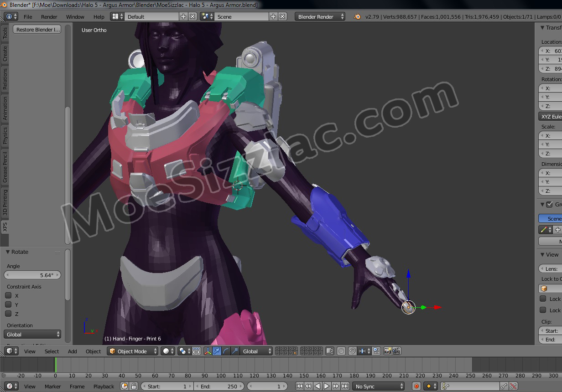The image size is (562, 392).
Task: Select the translate manipulator arrow icon
Action: [217, 351]
